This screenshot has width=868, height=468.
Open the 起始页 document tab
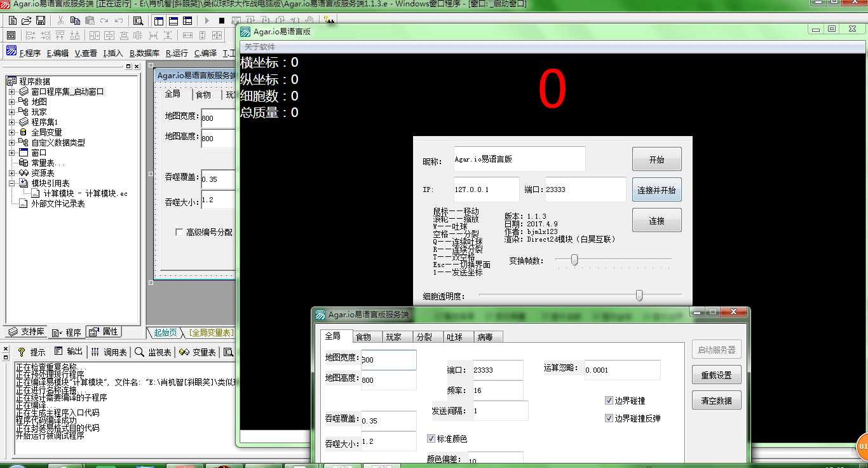click(x=166, y=332)
